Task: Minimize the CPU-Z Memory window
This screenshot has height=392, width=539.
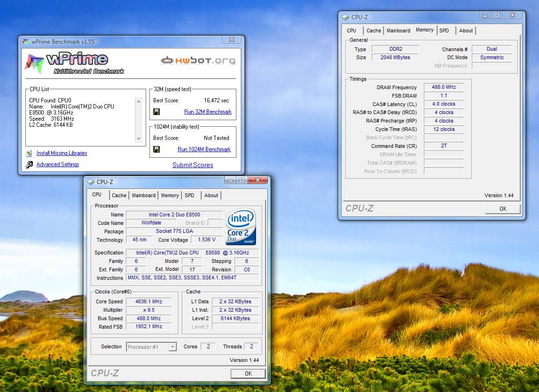Action: point(485,15)
